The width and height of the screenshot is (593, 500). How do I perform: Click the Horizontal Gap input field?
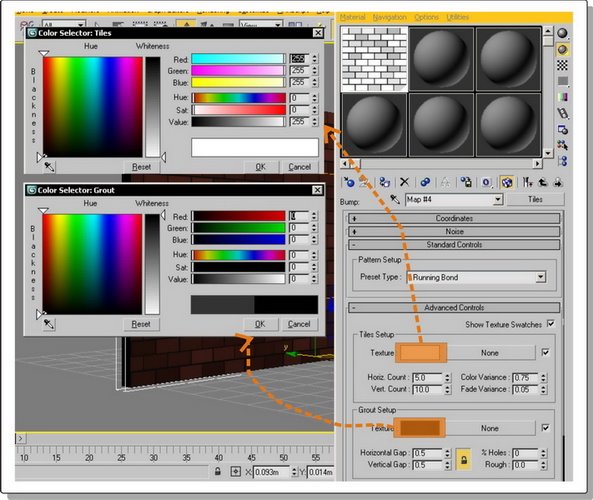[427, 453]
